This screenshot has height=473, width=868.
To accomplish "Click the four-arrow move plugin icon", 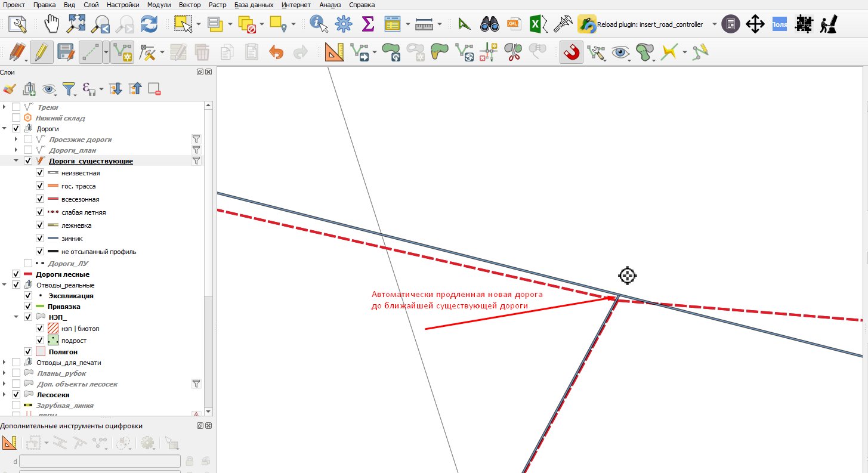I will coord(755,24).
